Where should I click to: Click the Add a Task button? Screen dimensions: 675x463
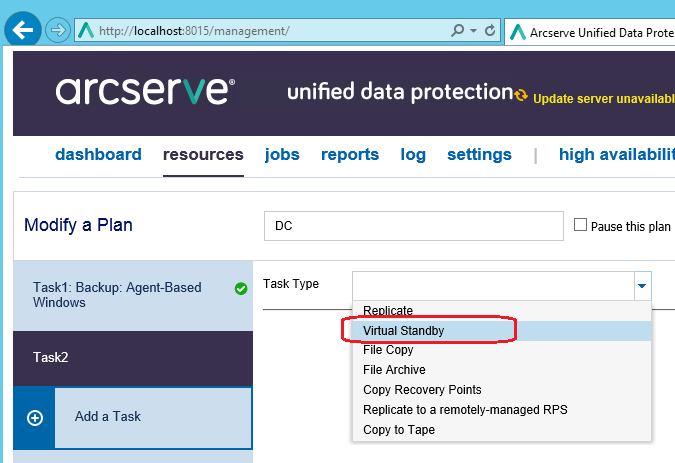pos(108,417)
